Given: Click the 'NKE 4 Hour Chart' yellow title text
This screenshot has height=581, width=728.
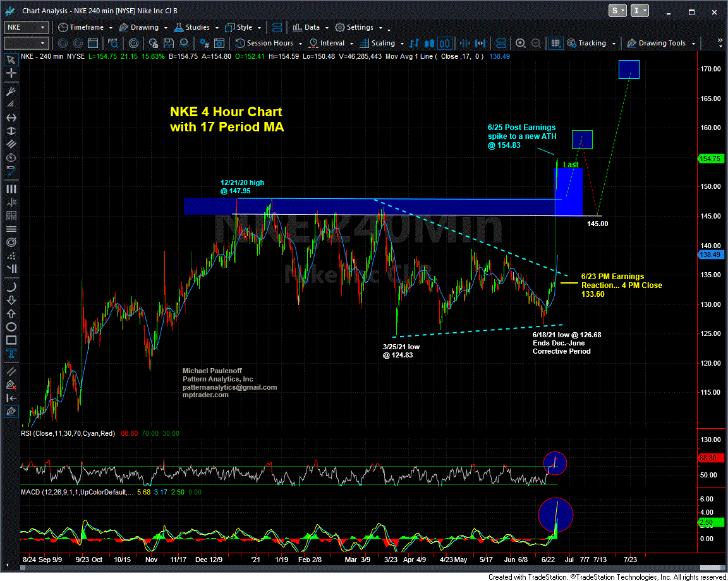Looking at the screenshot, I should coord(226,112).
